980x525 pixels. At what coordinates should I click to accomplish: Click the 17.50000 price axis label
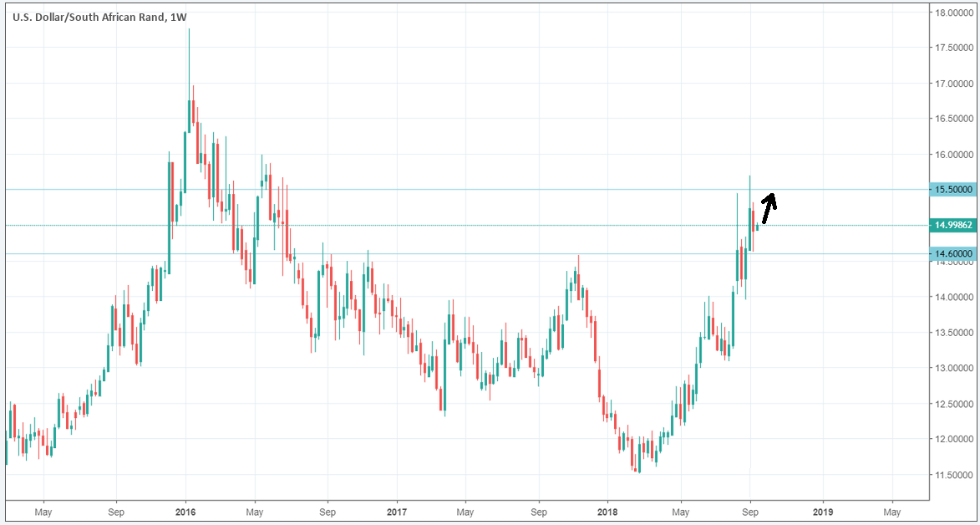(x=954, y=48)
